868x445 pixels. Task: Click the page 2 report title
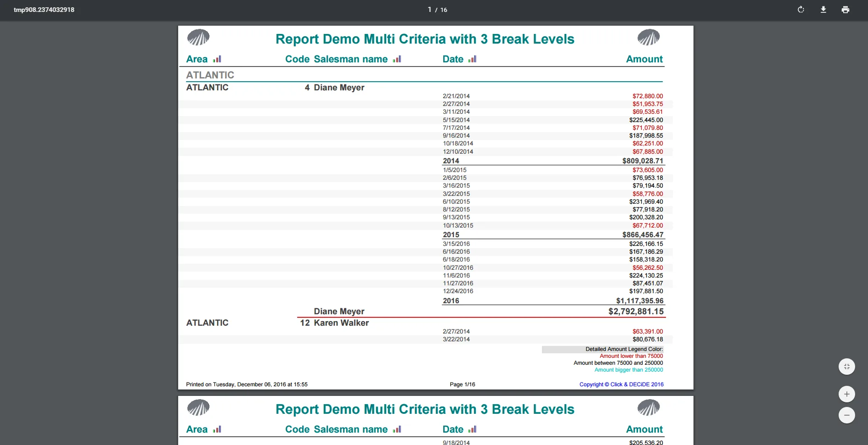(425, 409)
